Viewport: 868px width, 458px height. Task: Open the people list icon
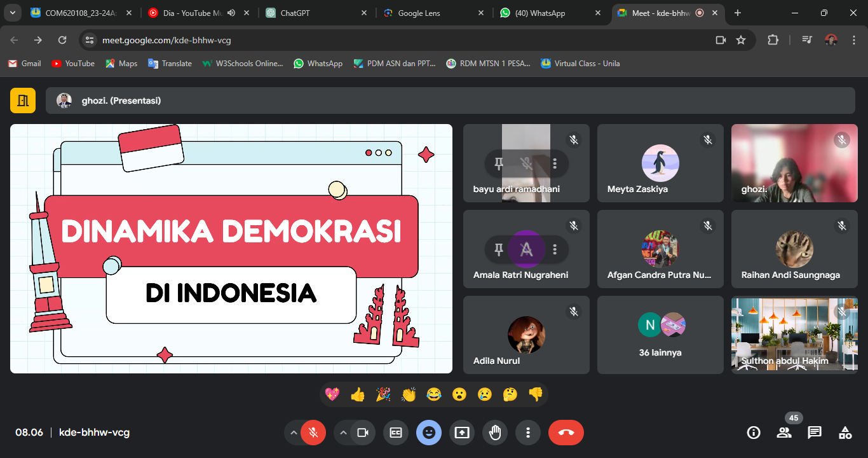[784, 433]
